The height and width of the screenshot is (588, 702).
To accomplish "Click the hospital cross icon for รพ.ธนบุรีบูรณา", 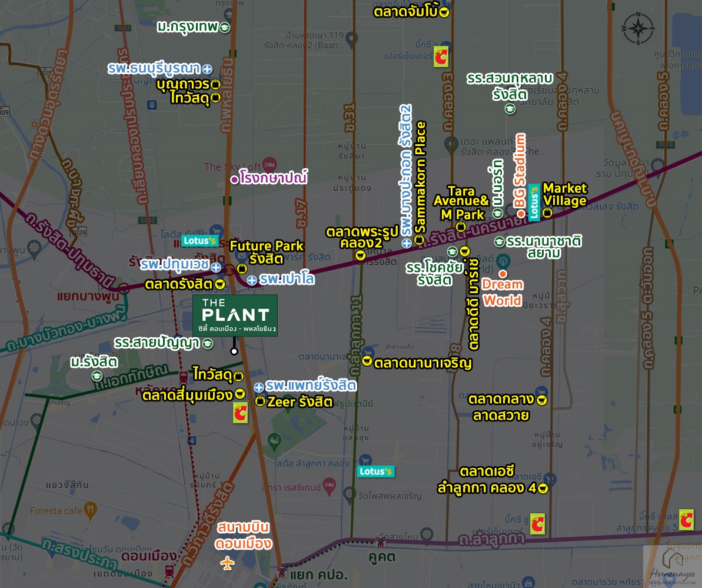I will point(207,69).
